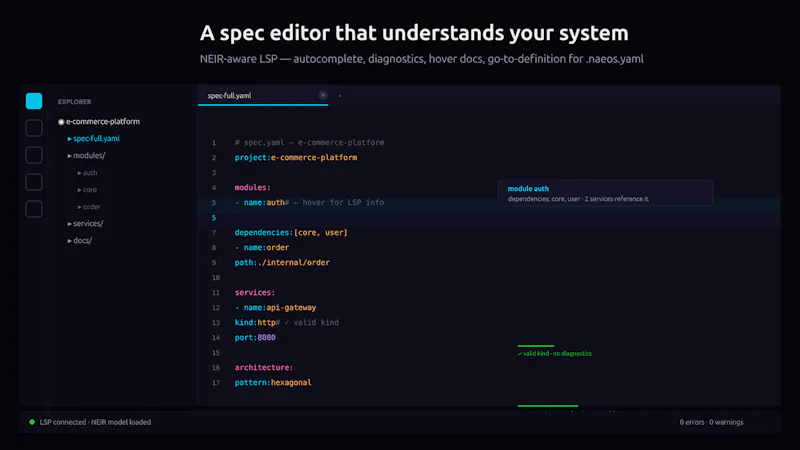Image resolution: width=800 pixels, height=450 pixels.
Task: Click the '0 errors · 0 warnings' status entry
Action: click(x=711, y=422)
